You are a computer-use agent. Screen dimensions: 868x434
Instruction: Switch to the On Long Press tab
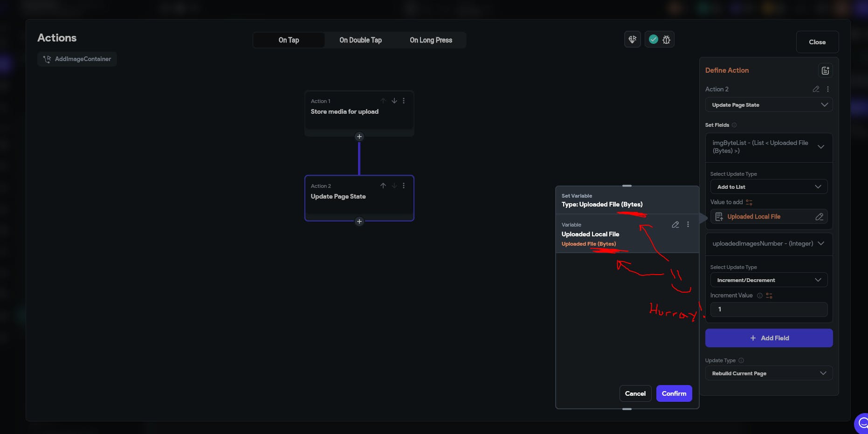pyautogui.click(x=431, y=40)
